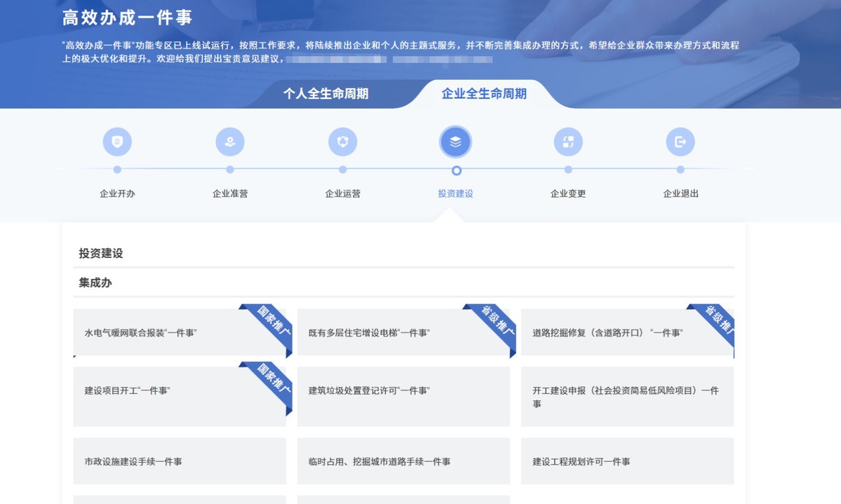This screenshot has height=504, width=841.
Task: Select the 企业准营 circular icon
Action: tap(230, 142)
